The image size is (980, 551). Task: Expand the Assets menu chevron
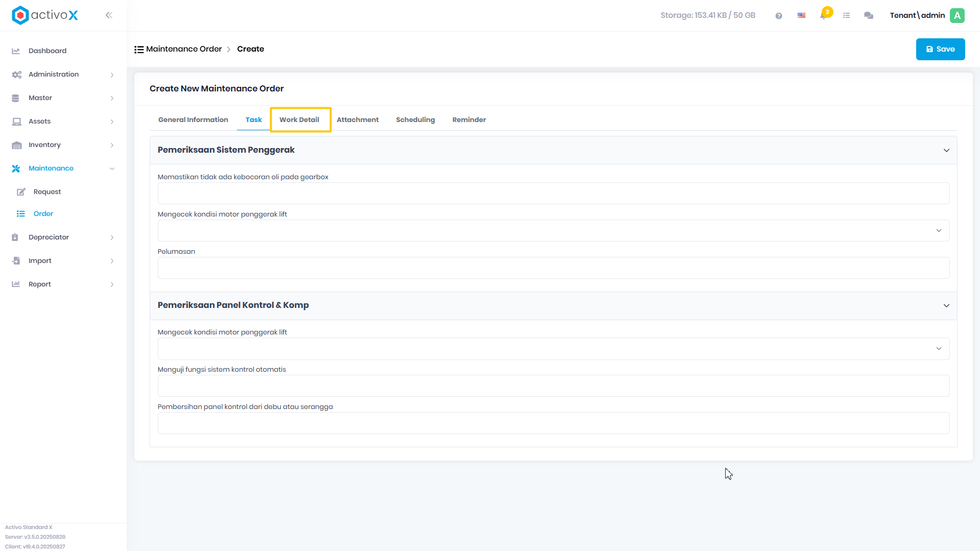click(112, 122)
